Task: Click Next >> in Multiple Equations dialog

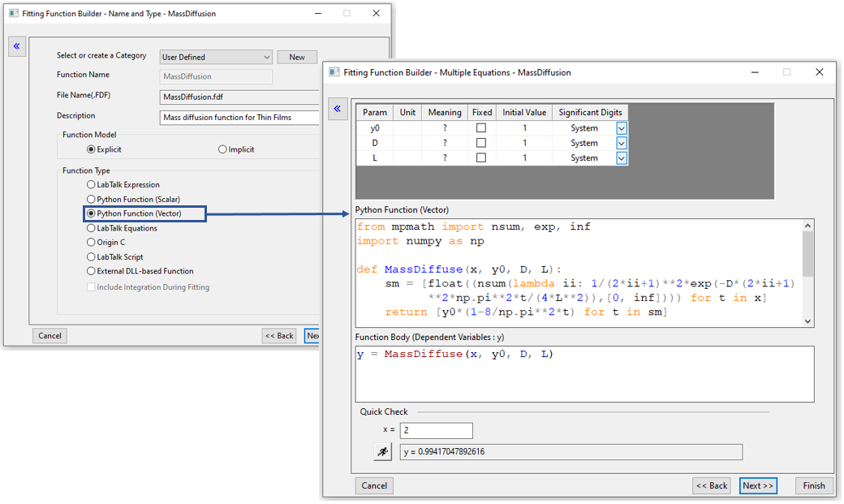Action: click(758, 485)
